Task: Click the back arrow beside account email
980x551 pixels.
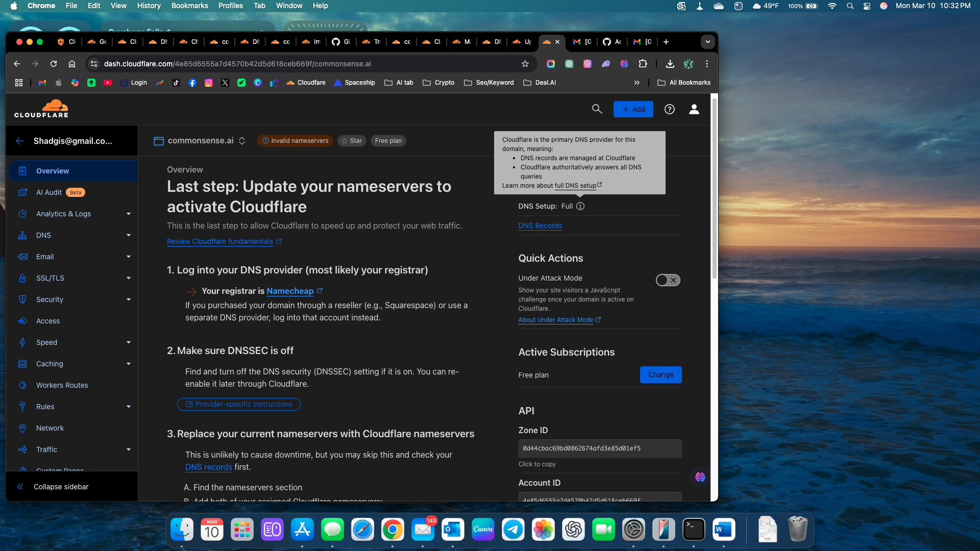Action: pyautogui.click(x=20, y=141)
